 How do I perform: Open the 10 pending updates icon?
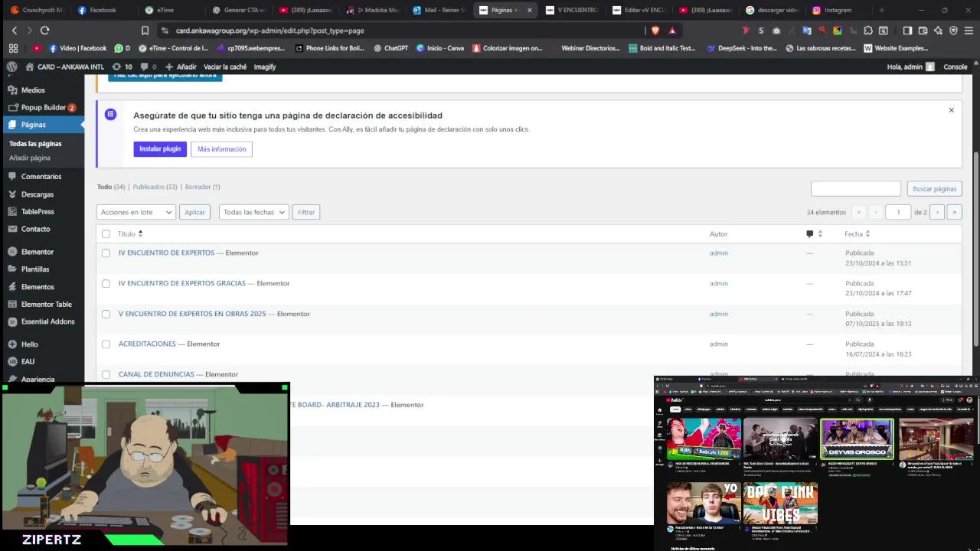(122, 67)
